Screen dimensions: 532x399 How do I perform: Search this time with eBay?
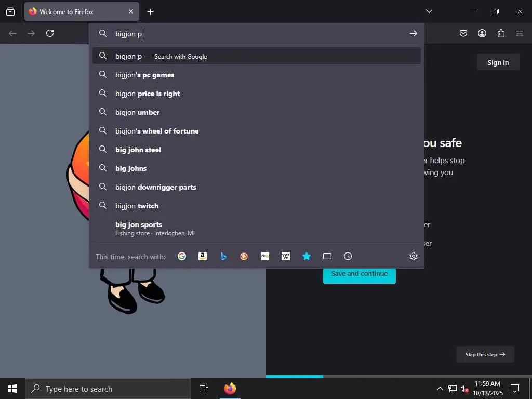pyautogui.click(x=265, y=256)
